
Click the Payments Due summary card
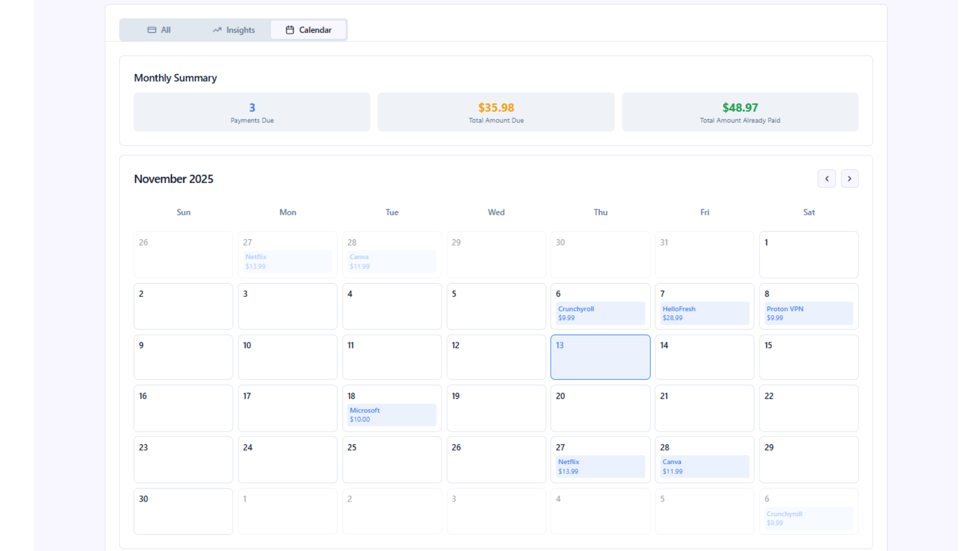point(252,112)
